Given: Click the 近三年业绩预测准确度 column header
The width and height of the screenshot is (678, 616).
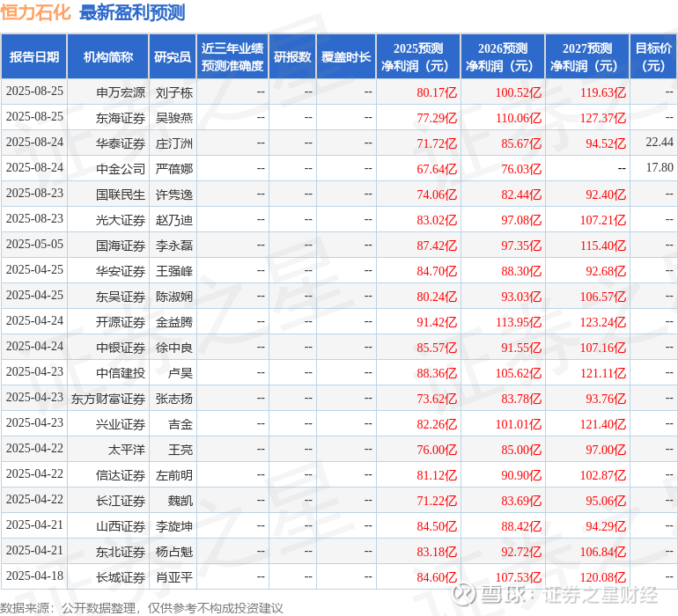Looking at the screenshot, I should coord(232,56).
